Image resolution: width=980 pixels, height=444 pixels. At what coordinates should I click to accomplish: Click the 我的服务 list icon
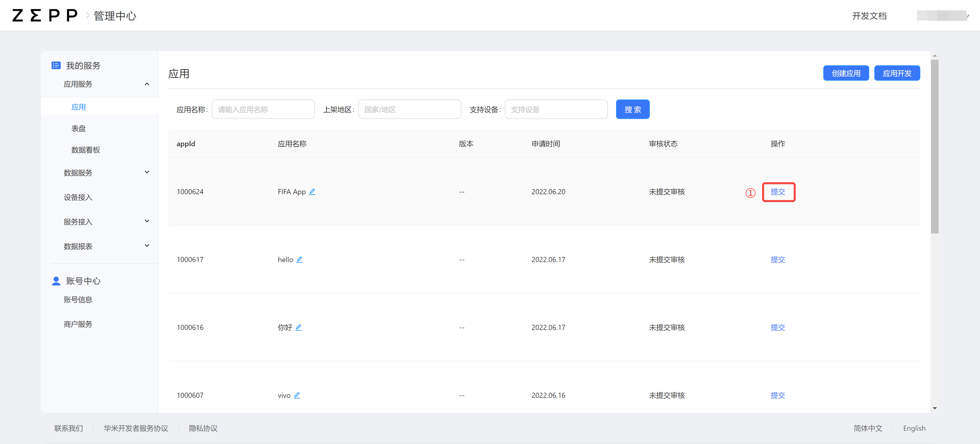click(x=56, y=65)
